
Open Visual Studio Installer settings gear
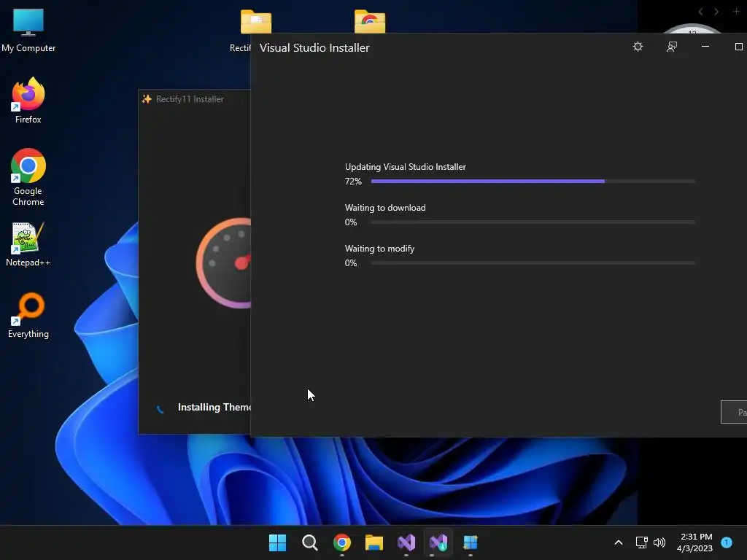point(638,47)
